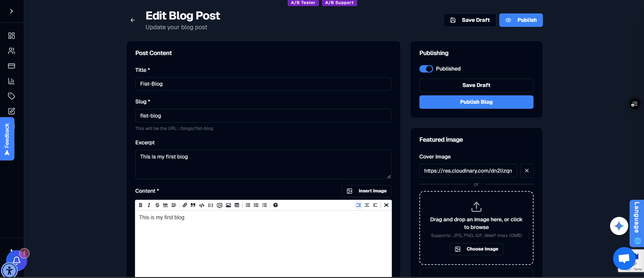Screen dimensions: 644x278
Task: Insert code block with braces icon
Action: 211,205
